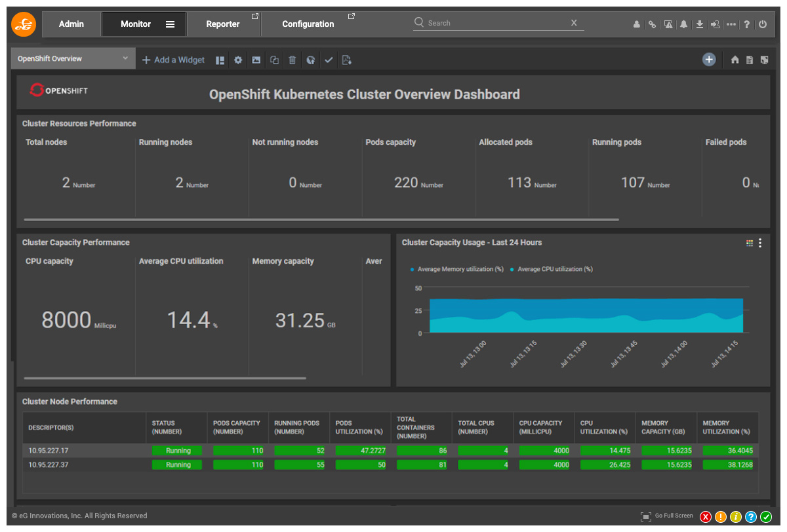Viewport: 787px width, 532px height.
Task: Click the image background icon in the toolbar
Action: (x=256, y=60)
